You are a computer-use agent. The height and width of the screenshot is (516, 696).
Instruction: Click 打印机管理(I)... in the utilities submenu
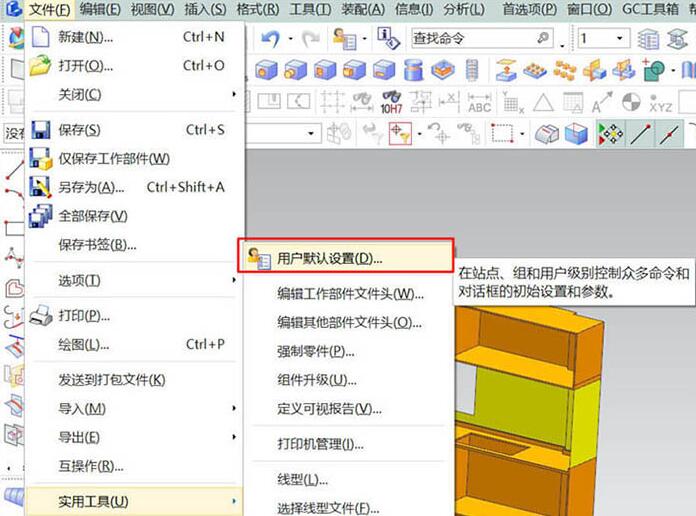pyautogui.click(x=320, y=444)
